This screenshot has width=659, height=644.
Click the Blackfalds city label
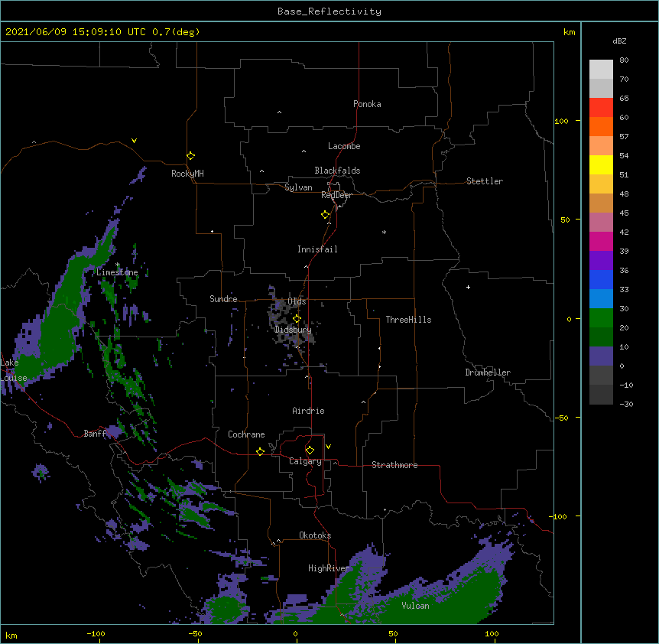click(337, 171)
